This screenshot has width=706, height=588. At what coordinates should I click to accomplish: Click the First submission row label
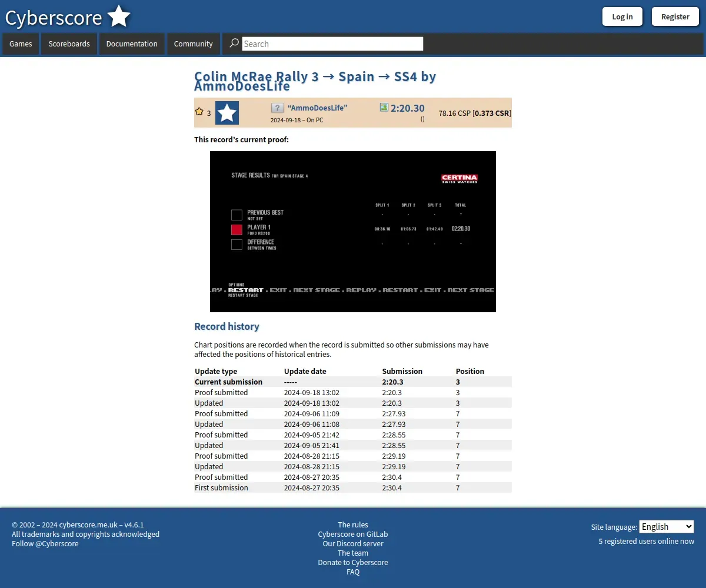pyautogui.click(x=221, y=487)
